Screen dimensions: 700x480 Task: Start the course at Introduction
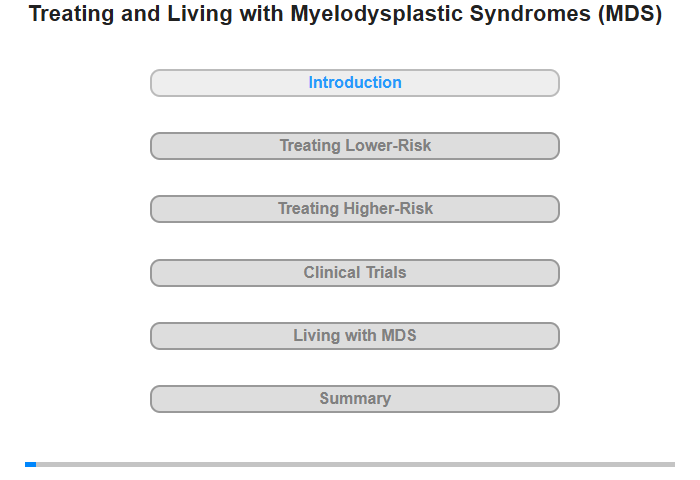pyautogui.click(x=355, y=83)
